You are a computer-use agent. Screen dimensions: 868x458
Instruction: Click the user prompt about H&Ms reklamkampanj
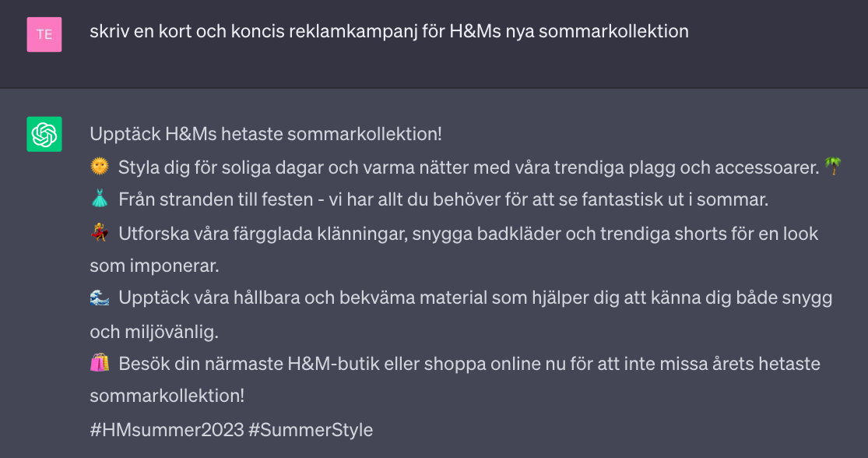[389, 32]
